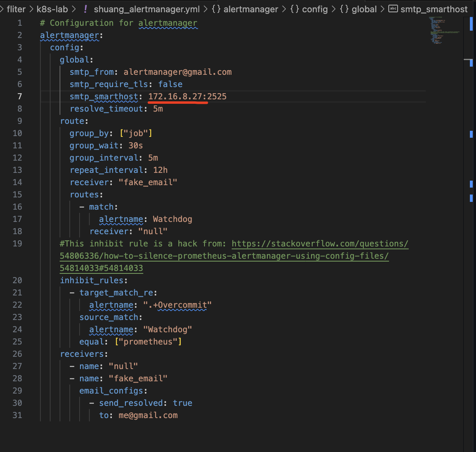
Task: Open the fliter folder breadcrumb
Action: pyautogui.click(x=16, y=9)
